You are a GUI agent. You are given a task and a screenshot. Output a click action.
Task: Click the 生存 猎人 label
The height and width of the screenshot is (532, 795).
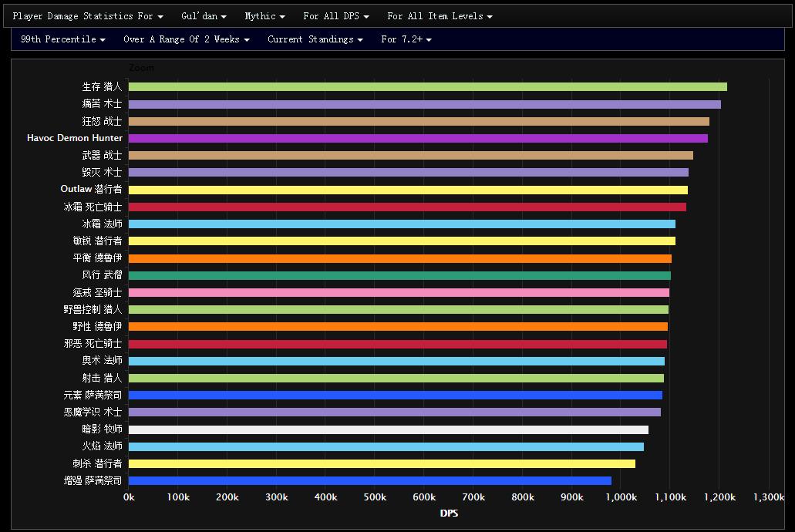coord(102,87)
